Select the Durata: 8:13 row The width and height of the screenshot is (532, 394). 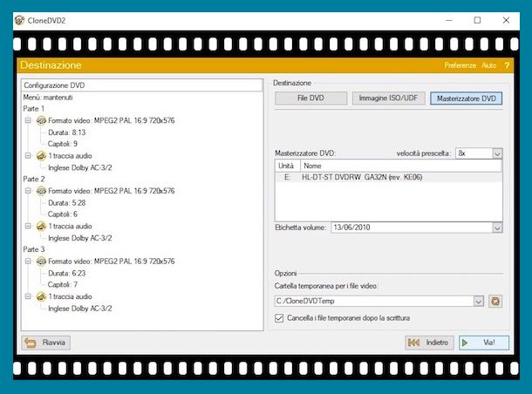[67, 132]
